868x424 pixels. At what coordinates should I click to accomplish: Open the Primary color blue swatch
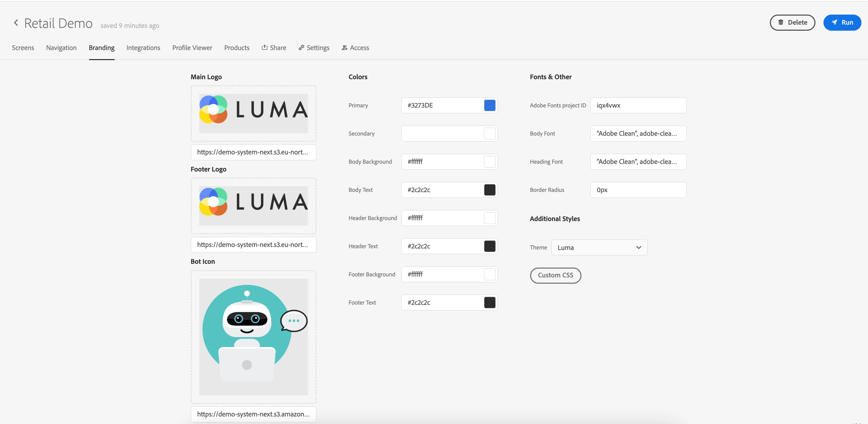pos(490,105)
